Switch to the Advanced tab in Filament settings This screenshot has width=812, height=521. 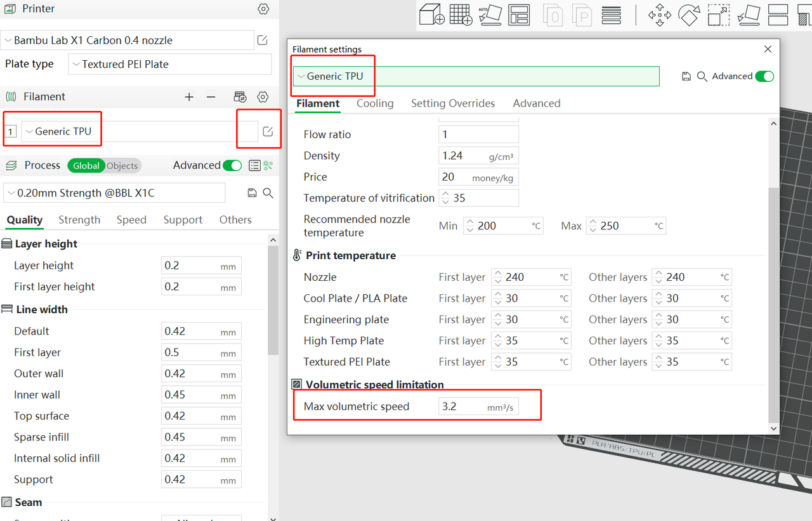pos(537,103)
